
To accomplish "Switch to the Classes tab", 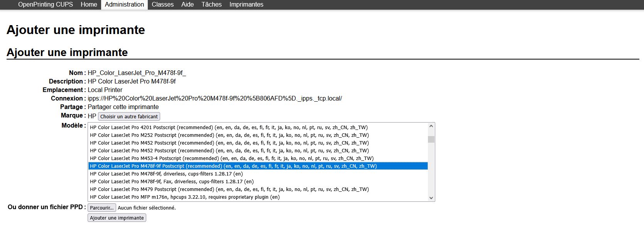I will point(162,5).
